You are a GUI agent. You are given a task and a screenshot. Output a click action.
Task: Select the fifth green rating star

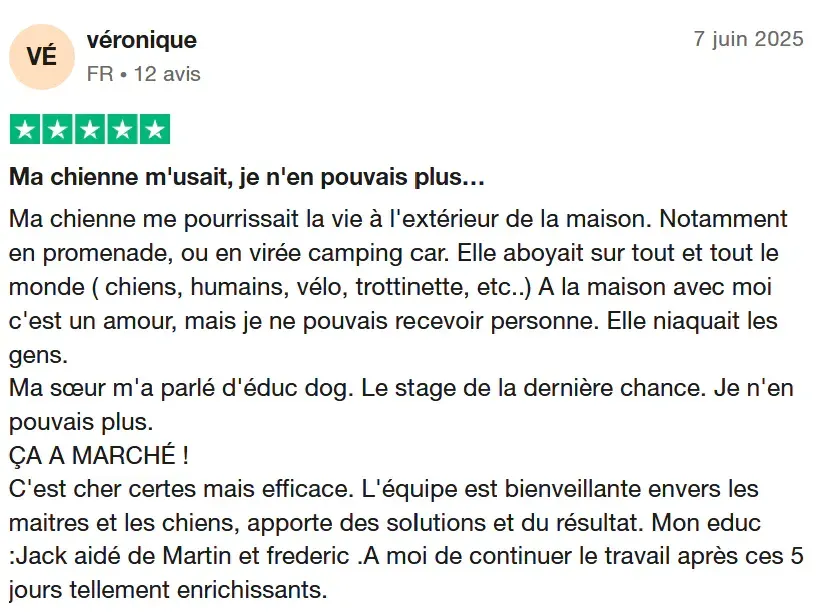click(x=155, y=129)
